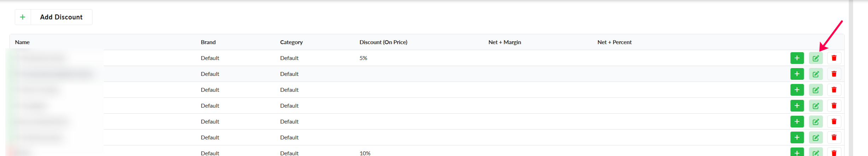Screen dimensions: 868x156
Task: Select the Brand column header
Action: pyautogui.click(x=208, y=42)
